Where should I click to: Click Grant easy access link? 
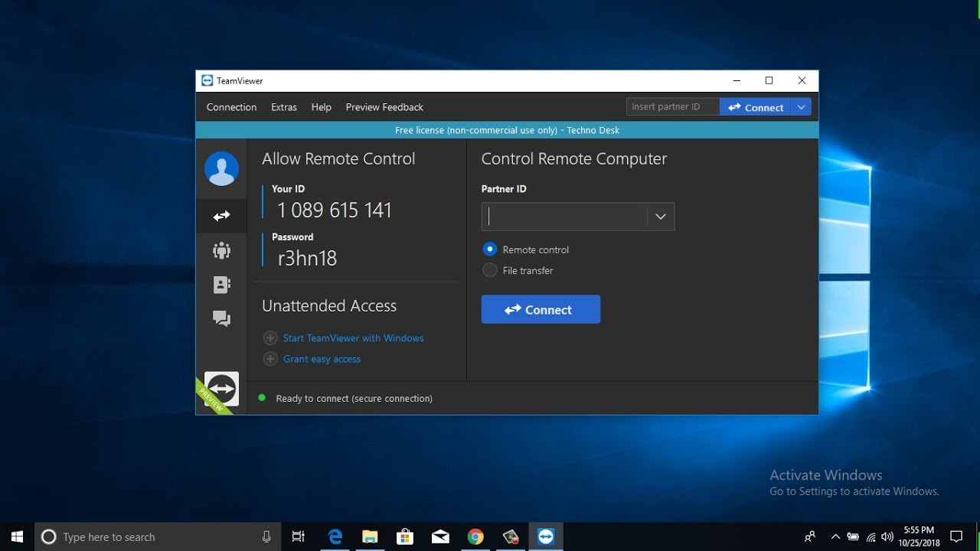click(322, 359)
